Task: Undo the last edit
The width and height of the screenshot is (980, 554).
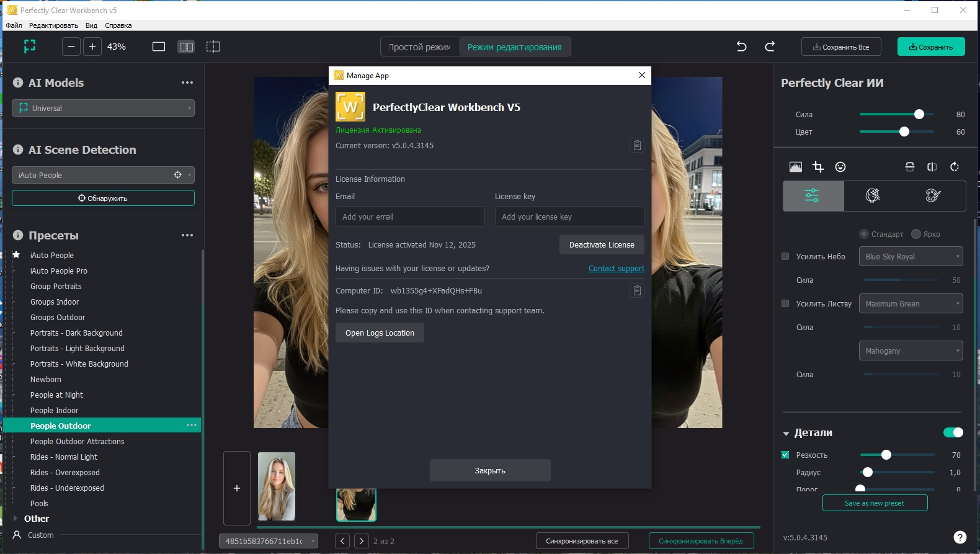Action: click(x=741, y=47)
